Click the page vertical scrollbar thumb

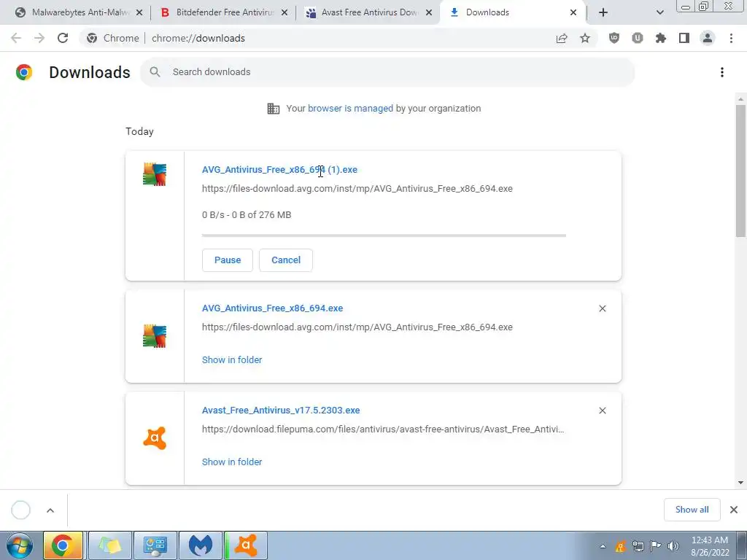click(740, 171)
